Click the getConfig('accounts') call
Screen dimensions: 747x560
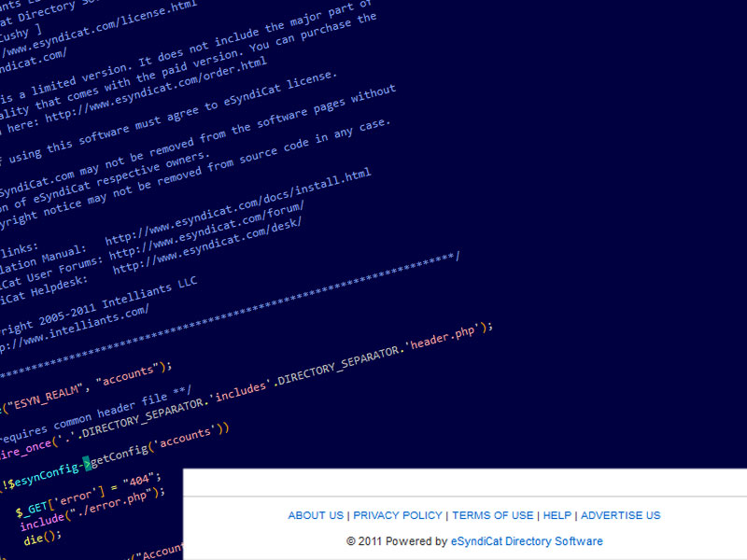pyautogui.click(x=160, y=446)
